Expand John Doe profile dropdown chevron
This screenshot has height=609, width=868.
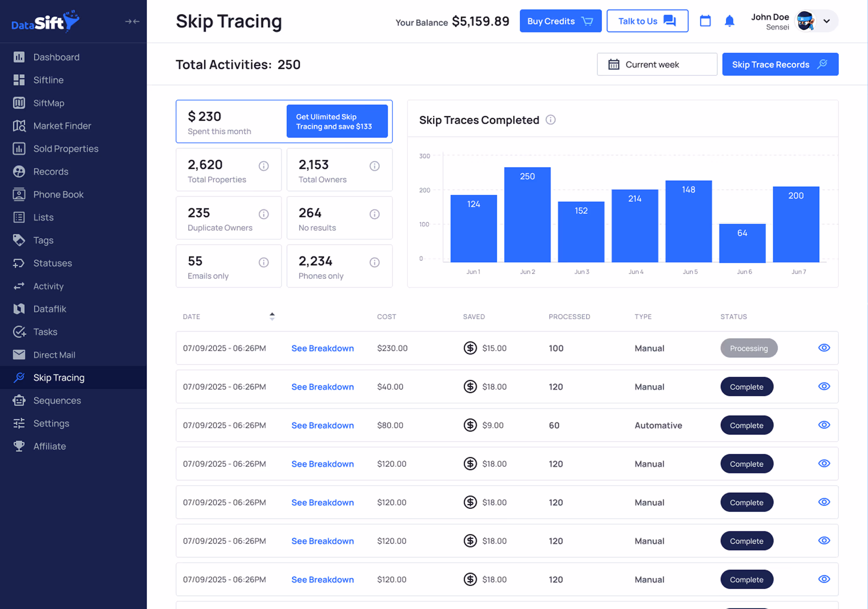[827, 21]
